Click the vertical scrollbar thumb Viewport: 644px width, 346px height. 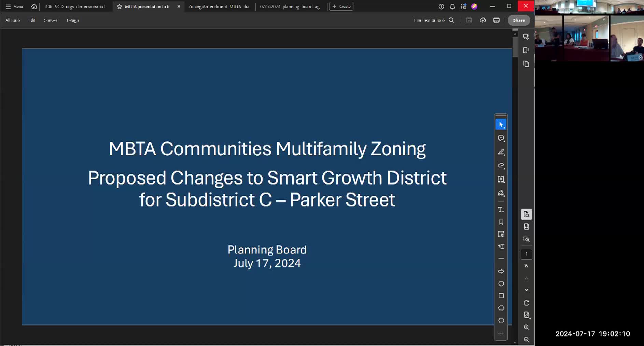515,47
